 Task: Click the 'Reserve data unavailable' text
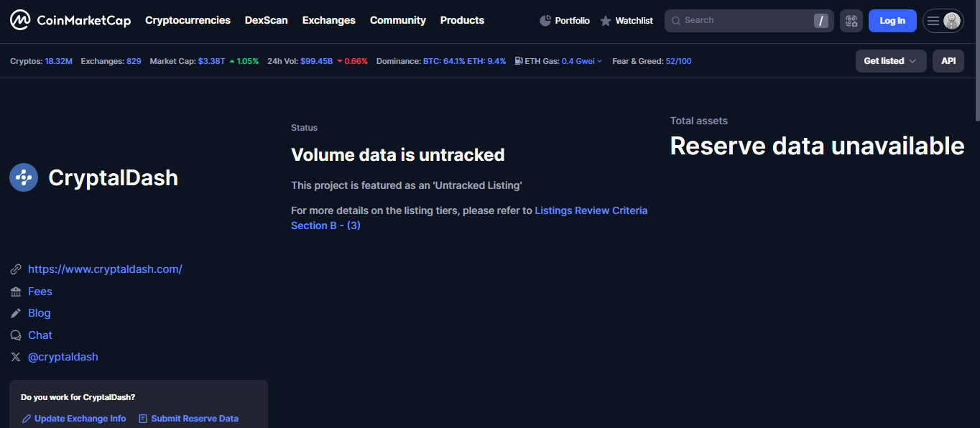coord(817,146)
